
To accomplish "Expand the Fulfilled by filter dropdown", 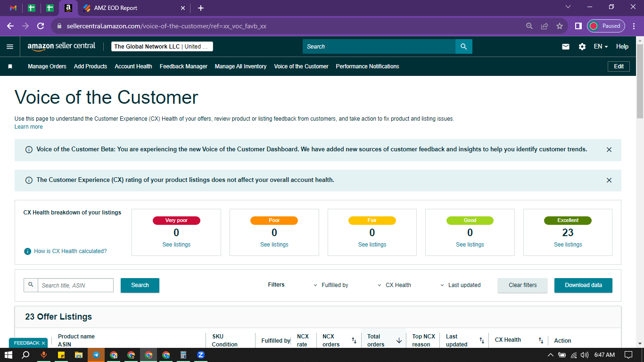I will pyautogui.click(x=331, y=285).
